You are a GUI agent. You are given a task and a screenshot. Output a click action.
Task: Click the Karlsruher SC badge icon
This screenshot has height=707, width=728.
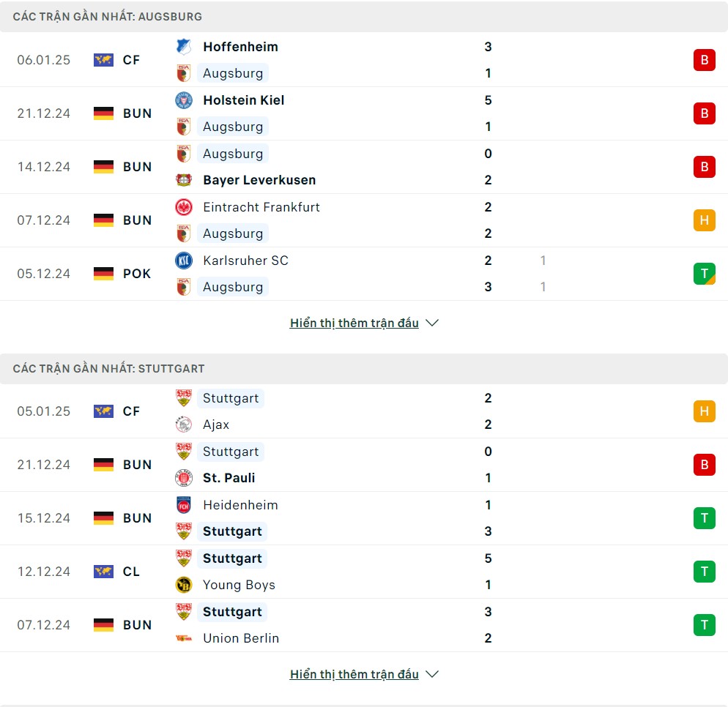(183, 261)
